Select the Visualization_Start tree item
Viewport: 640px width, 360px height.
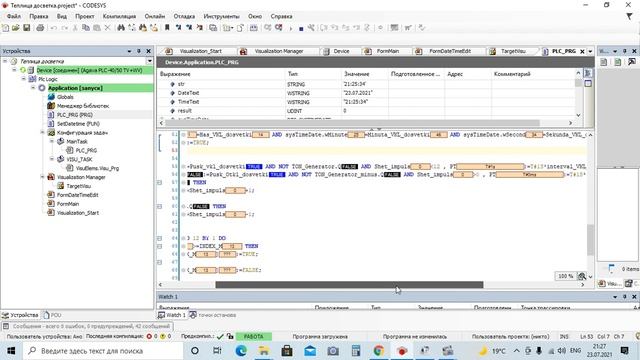(x=78, y=213)
